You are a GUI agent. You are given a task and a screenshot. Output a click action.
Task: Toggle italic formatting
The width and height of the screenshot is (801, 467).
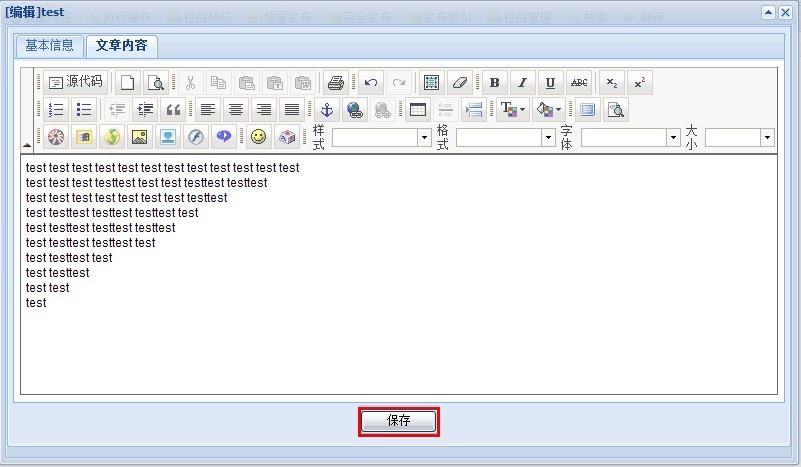[x=522, y=83]
